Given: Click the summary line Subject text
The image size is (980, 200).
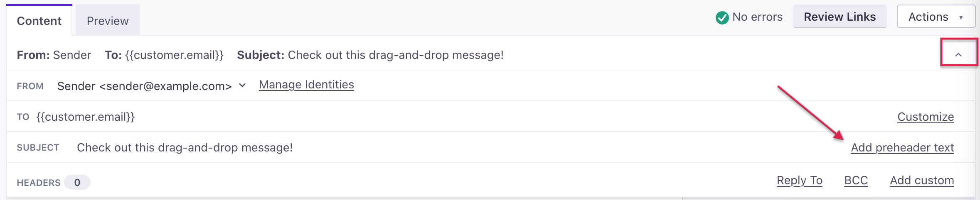Looking at the screenshot, I should [x=370, y=55].
